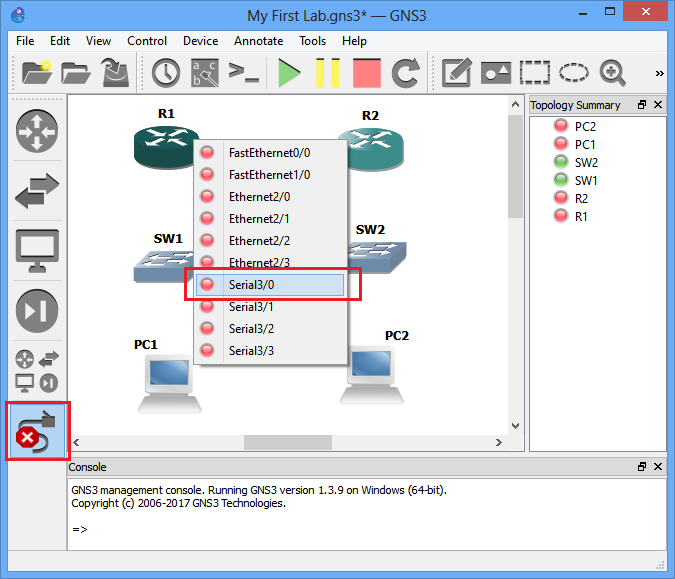The width and height of the screenshot is (675, 579).
Task: Open the Help menu
Action: 354,41
